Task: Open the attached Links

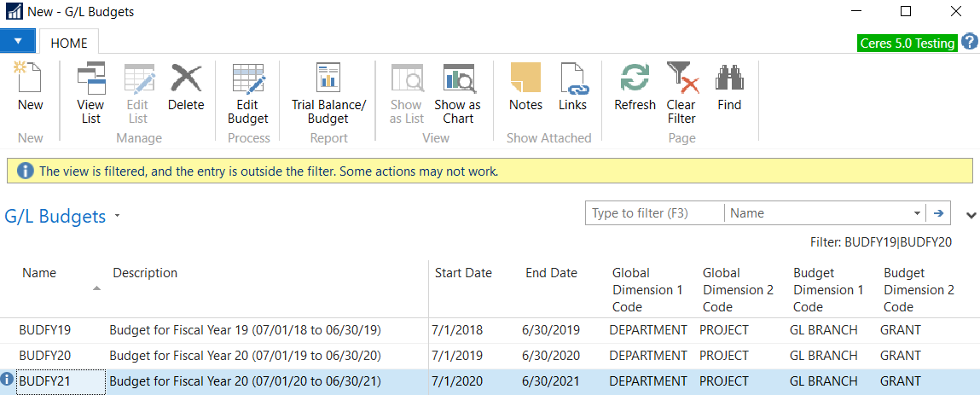Action: (x=572, y=89)
